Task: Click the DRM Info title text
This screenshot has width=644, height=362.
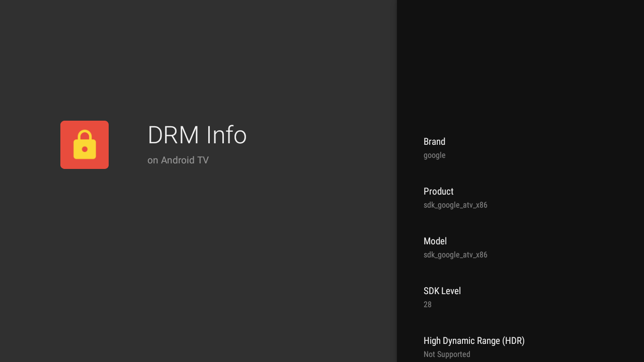Action: click(197, 135)
